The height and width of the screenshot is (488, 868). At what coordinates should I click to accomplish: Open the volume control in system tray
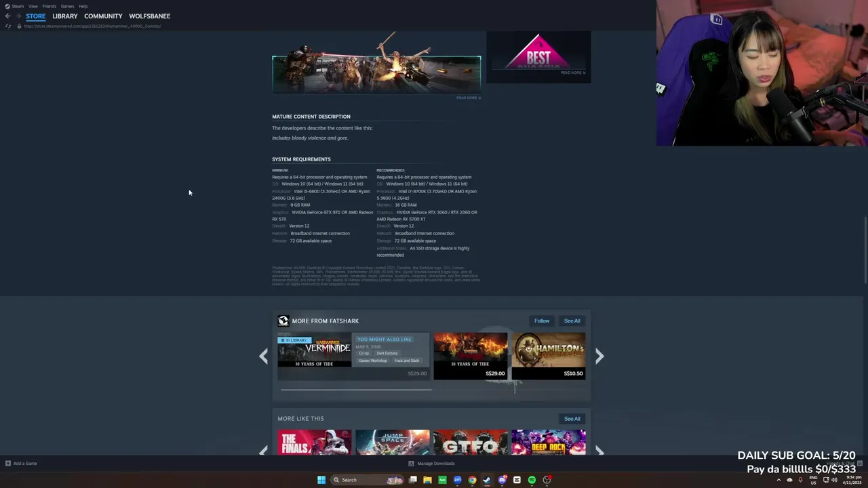[835, 480]
